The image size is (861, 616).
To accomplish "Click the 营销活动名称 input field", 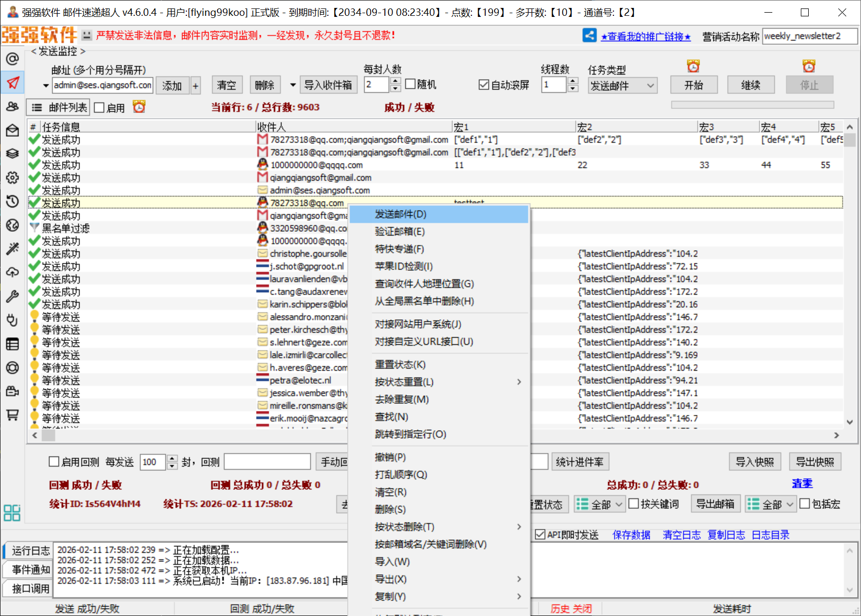I will point(809,36).
